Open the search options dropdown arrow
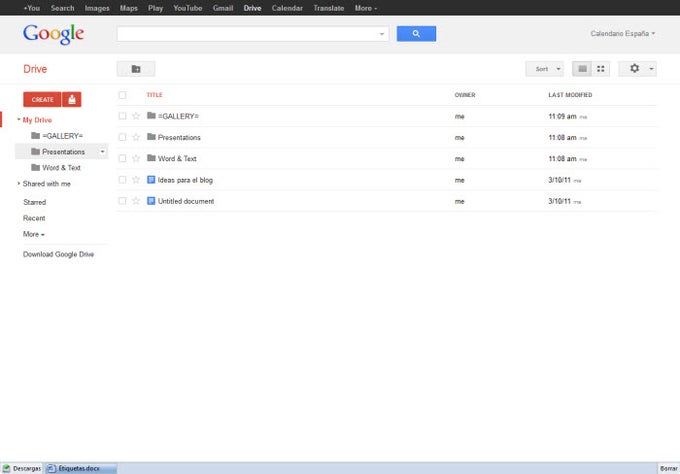The height and width of the screenshot is (474, 680). pyautogui.click(x=382, y=34)
